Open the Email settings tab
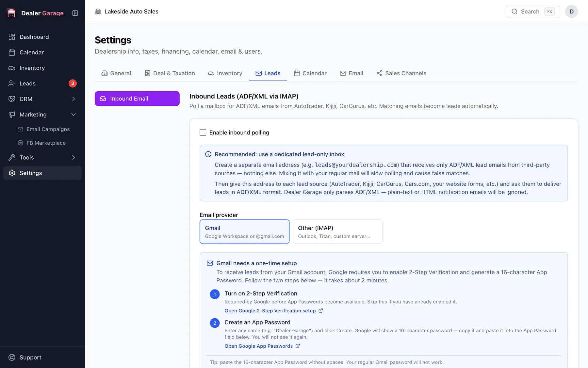Image resolution: width=588 pixels, height=368 pixels. (x=351, y=73)
